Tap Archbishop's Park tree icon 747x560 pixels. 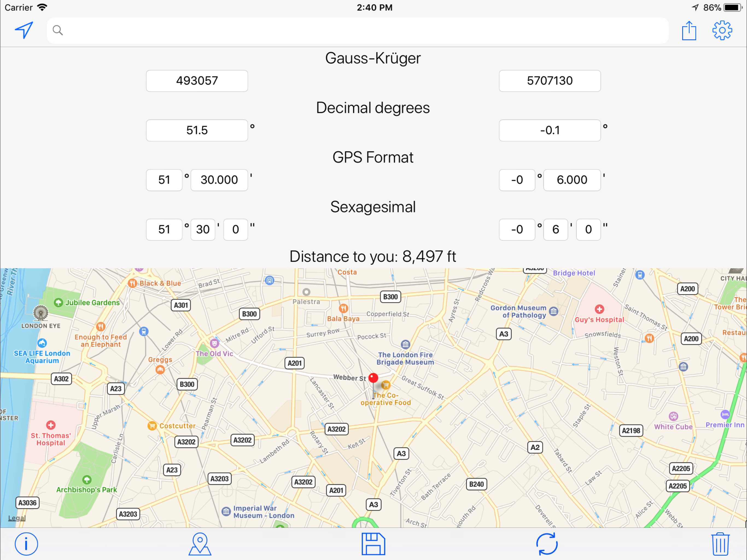tap(87, 480)
